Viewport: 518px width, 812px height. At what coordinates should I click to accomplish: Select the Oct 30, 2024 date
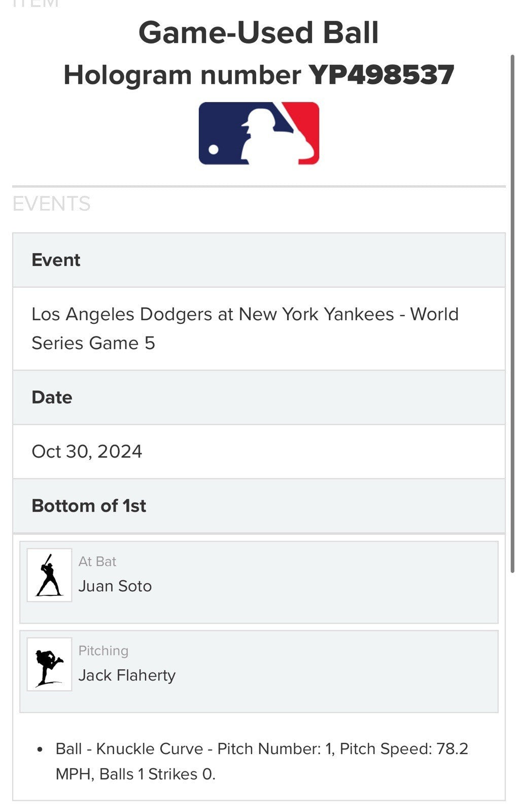[x=87, y=451]
